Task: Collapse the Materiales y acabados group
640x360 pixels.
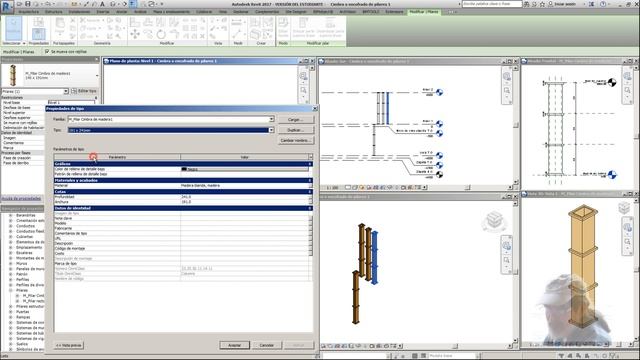Action: pos(310,180)
